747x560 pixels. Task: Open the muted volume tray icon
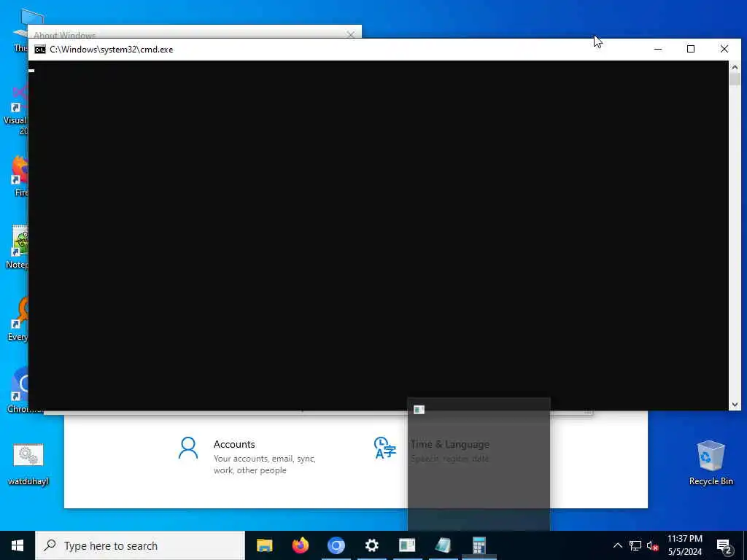coord(653,545)
